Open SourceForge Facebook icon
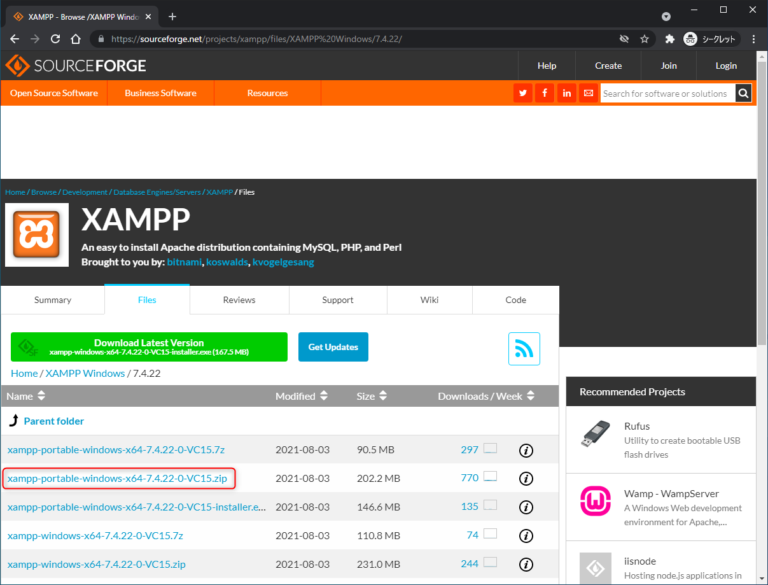The height and width of the screenshot is (585, 768). coord(545,93)
